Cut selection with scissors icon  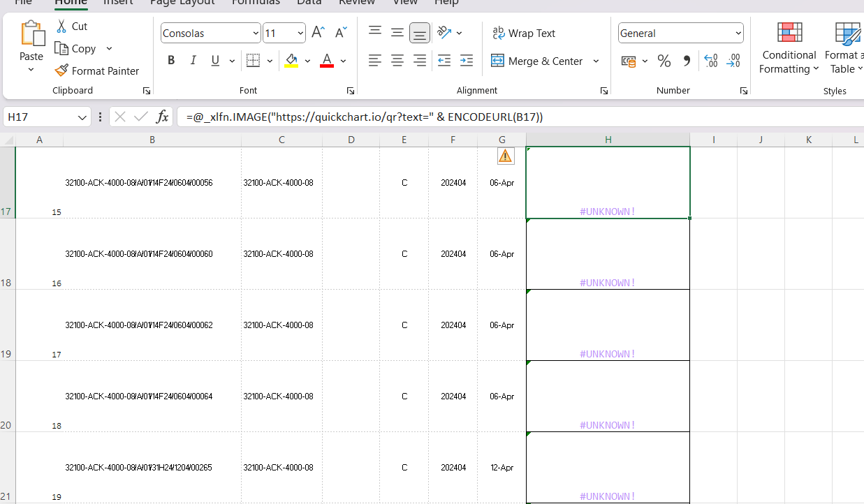click(62, 27)
